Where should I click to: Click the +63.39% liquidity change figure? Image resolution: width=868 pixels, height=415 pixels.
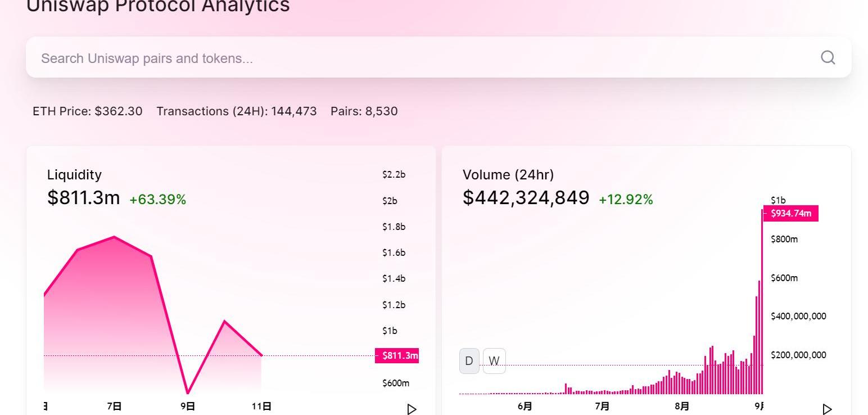click(x=157, y=200)
